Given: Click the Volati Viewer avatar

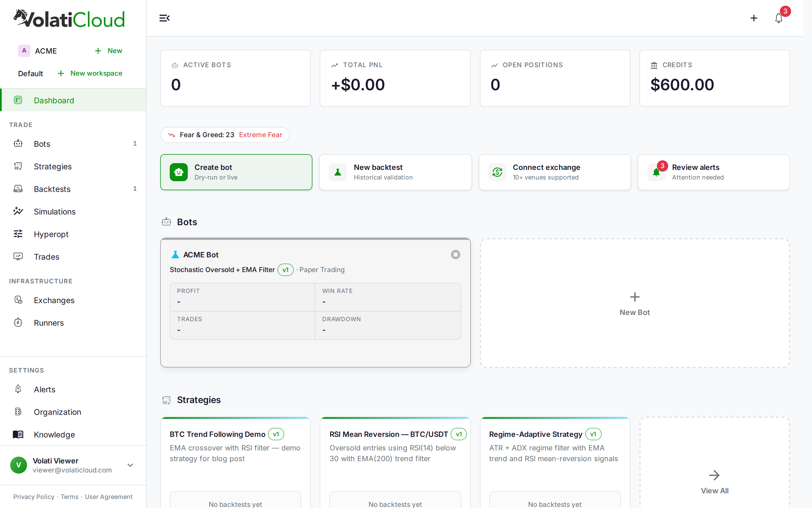Looking at the screenshot, I should click(x=18, y=465).
